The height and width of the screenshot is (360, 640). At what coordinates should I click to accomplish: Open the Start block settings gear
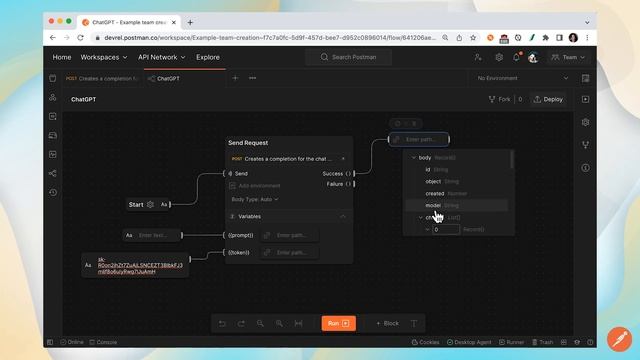(150, 204)
